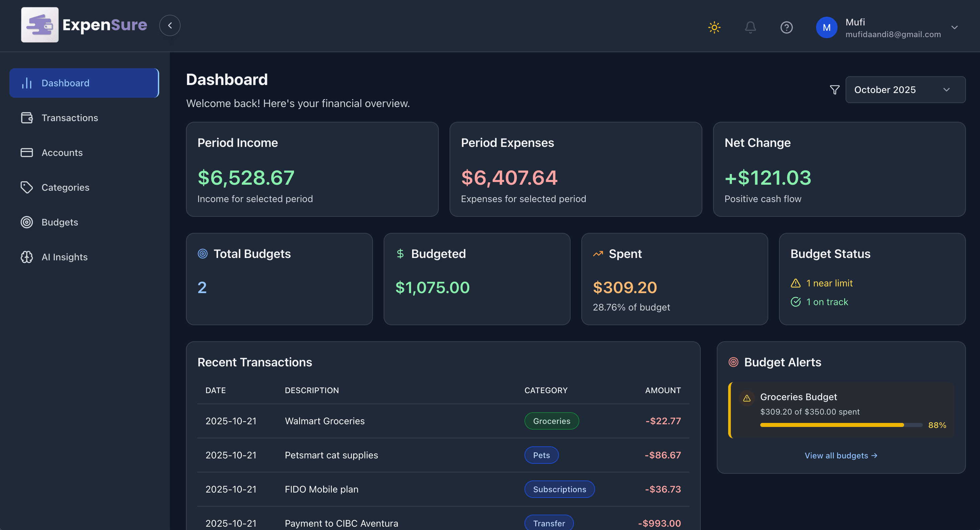Viewport: 980px width, 530px height.
Task: Go to Transactions from the sidebar
Action: click(x=70, y=117)
